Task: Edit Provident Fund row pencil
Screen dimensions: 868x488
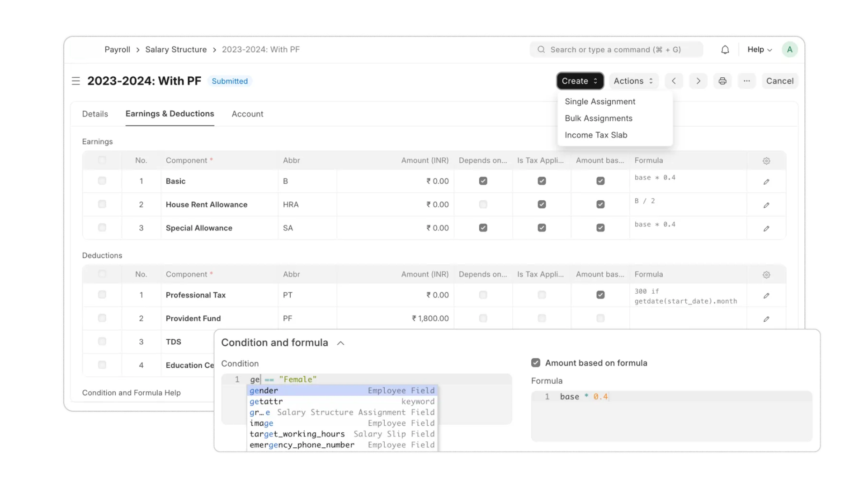Action: (x=766, y=319)
